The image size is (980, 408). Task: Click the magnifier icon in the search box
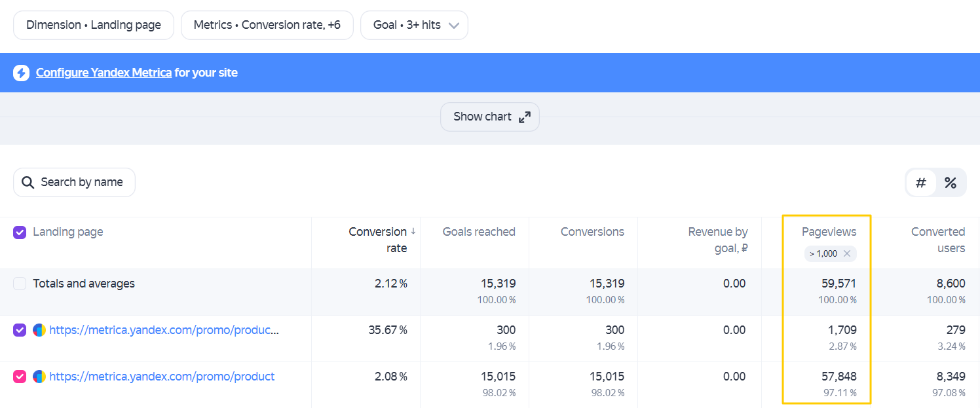coord(28,183)
